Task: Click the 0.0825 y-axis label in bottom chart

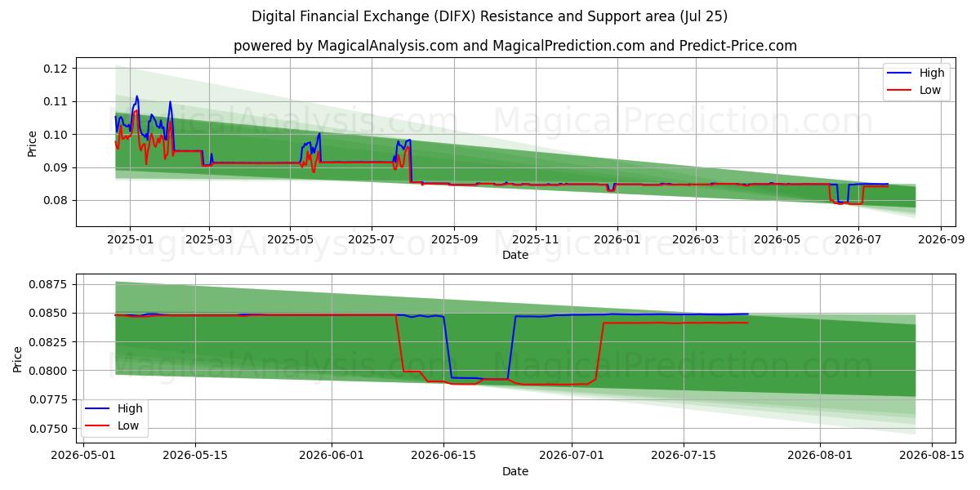Action: pyautogui.click(x=49, y=341)
